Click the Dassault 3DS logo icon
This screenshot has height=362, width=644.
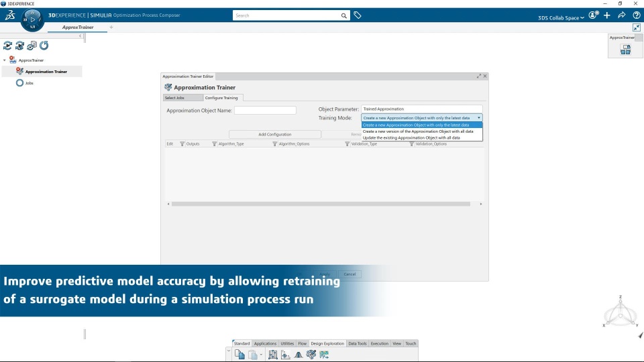click(10, 15)
